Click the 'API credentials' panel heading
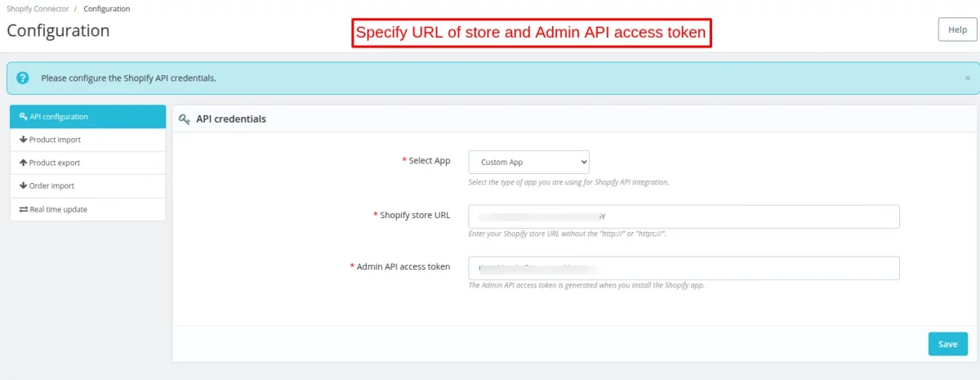This screenshot has height=380, width=980. click(x=231, y=119)
